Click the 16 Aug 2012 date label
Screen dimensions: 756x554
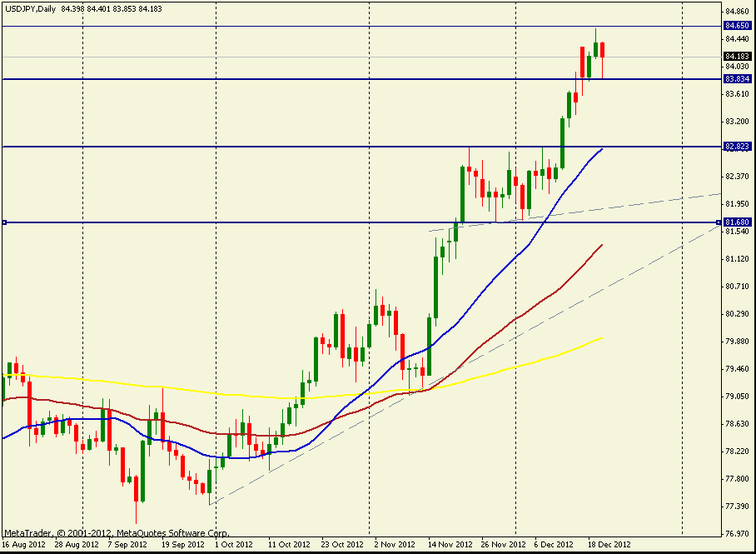coord(22,544)
